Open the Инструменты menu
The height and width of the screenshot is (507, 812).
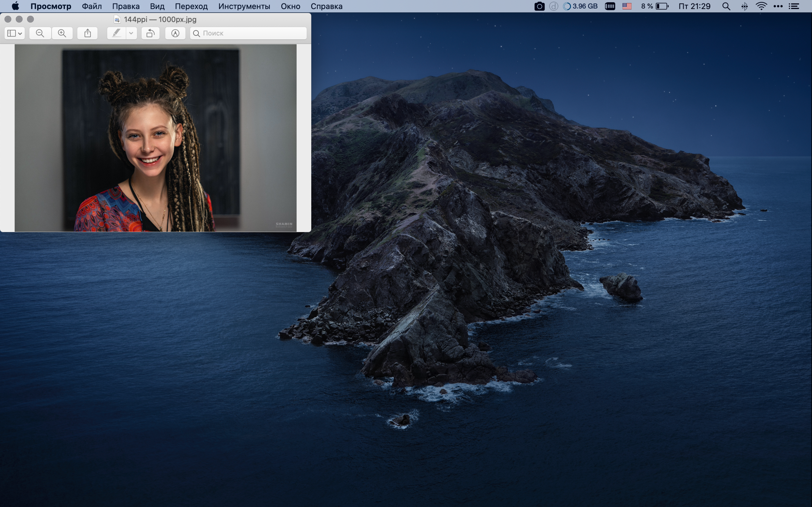244,6
